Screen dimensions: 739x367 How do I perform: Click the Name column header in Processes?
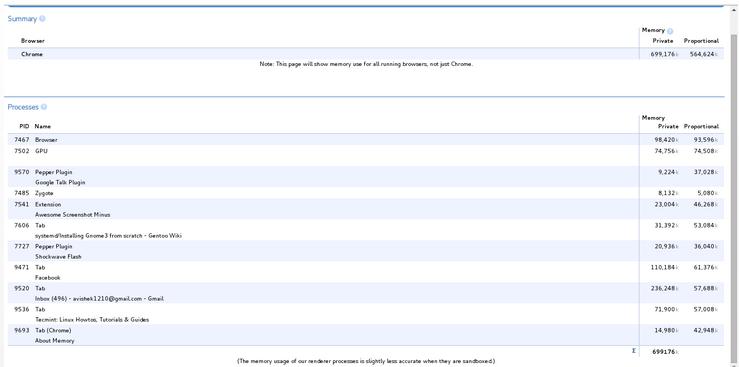point(43,126)
